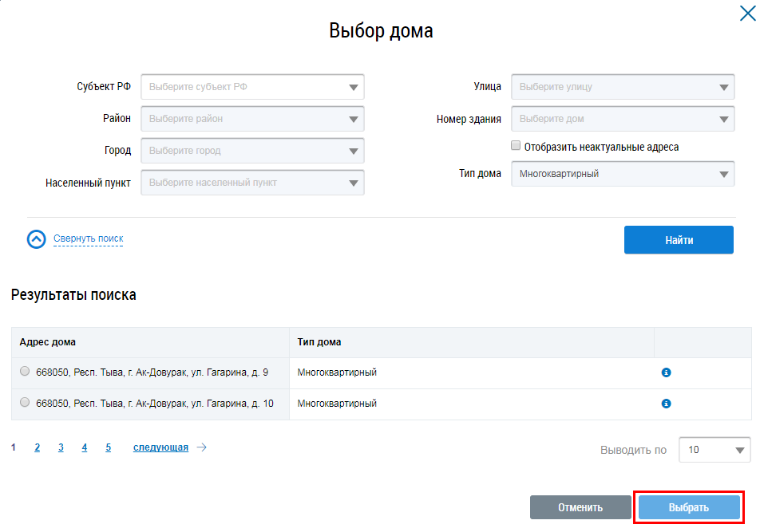Go to results page 2
Image resolution: width=760 pixels, height=532 pixels.
click(38, 447)
